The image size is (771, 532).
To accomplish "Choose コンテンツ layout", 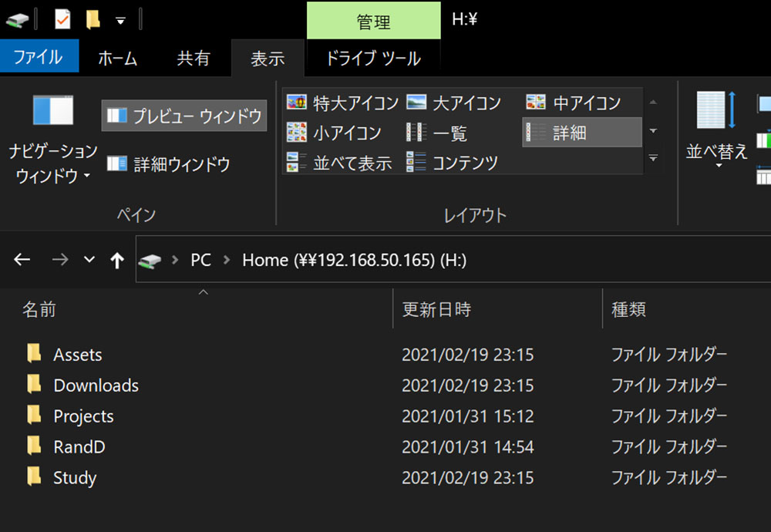I will click(x=453, y=162).
